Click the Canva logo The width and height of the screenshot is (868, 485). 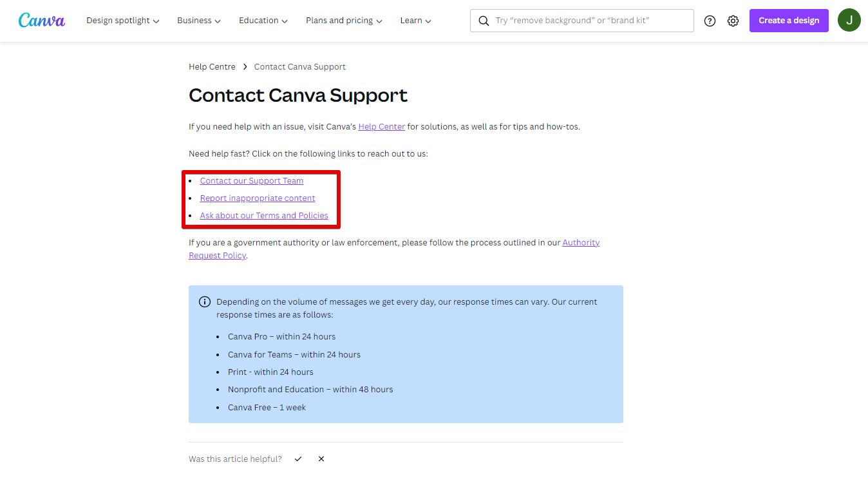pyautogui.click(x=42, y=21)
